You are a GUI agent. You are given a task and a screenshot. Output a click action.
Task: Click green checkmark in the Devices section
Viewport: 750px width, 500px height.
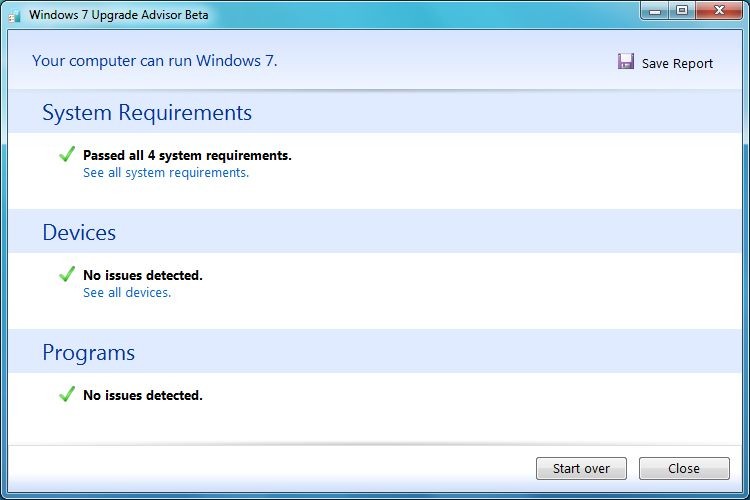(x=67, y=274)
